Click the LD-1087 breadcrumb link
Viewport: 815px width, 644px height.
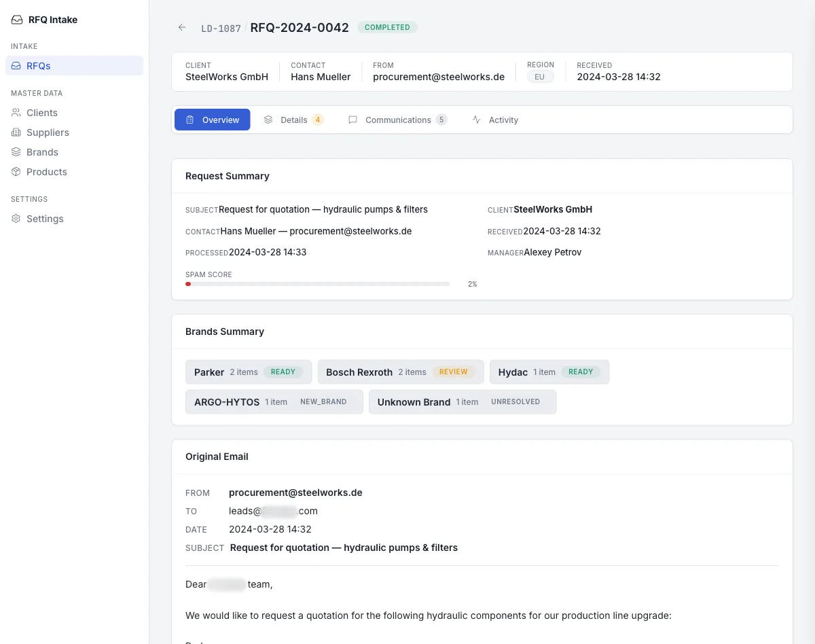click(x=221, y=29)
